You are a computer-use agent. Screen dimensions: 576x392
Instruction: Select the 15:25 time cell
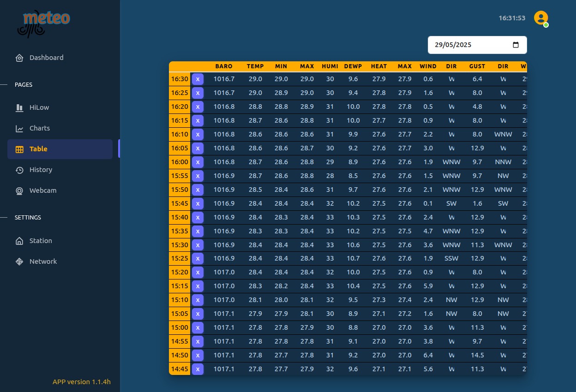[x=180, y=259]
